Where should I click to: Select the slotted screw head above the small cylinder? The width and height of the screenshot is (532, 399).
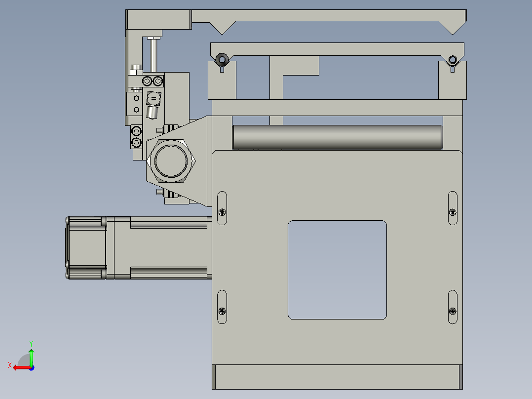153,98
